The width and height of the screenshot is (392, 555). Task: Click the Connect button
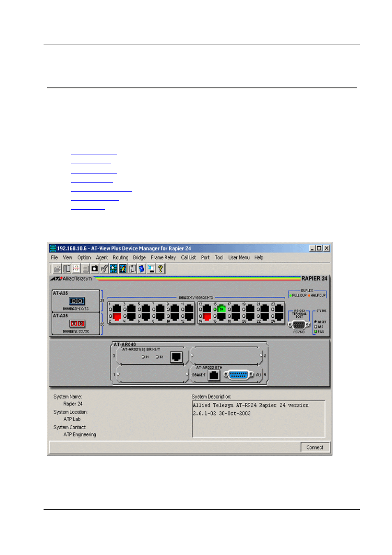click(315, 447)
